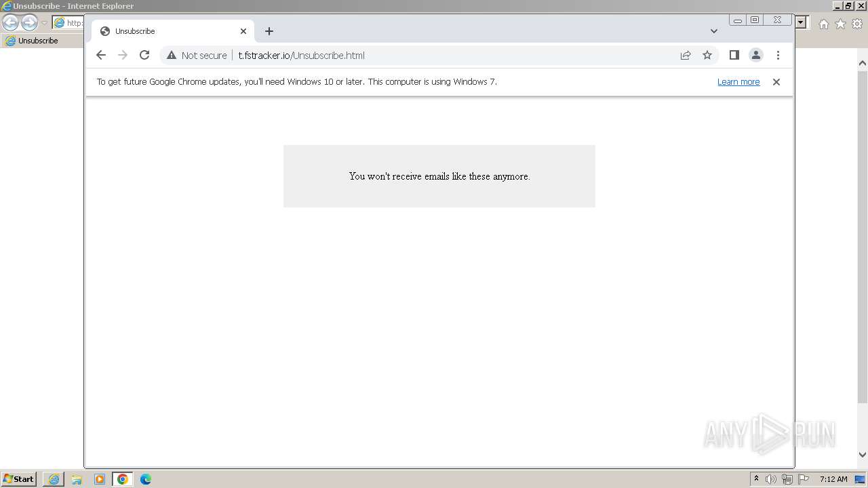This screenshot has height=488, width=868.
Task: Open Windows Explorer folder in taskbar
Action: point(77,479)
